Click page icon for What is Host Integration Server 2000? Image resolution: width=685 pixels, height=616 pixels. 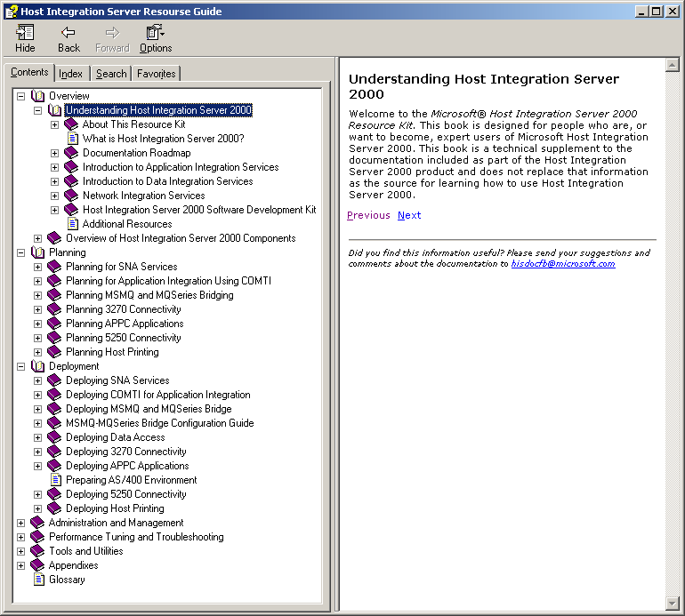73,139
